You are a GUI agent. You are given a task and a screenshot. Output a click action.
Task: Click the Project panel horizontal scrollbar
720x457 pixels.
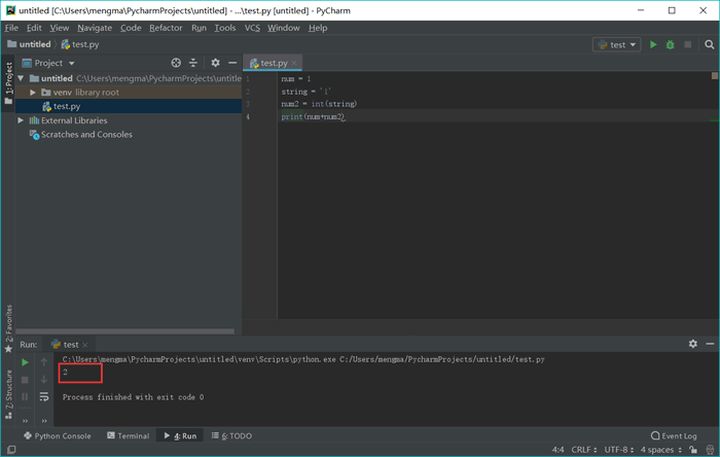(x=125, y=331)
